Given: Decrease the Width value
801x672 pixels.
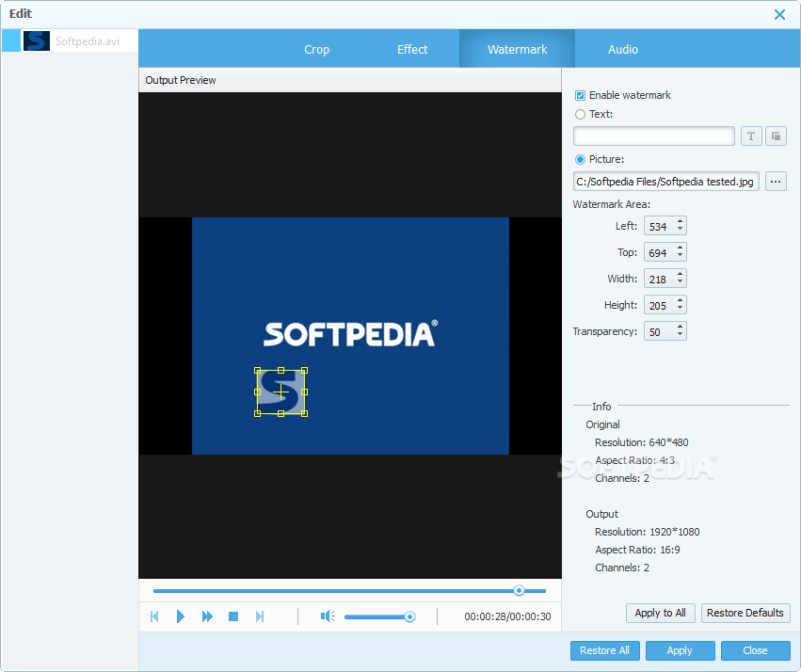Looking at the screenshot, I should tap(680, 281).
